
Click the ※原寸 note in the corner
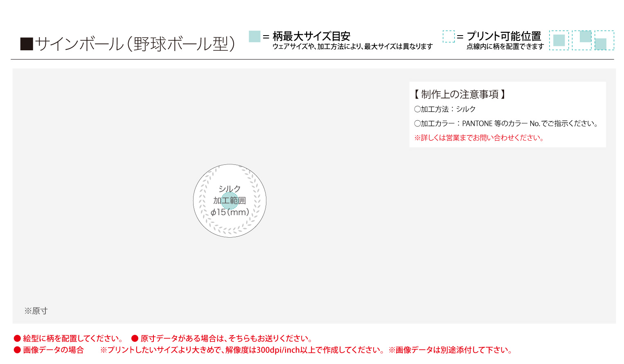[x=36, y=311]
